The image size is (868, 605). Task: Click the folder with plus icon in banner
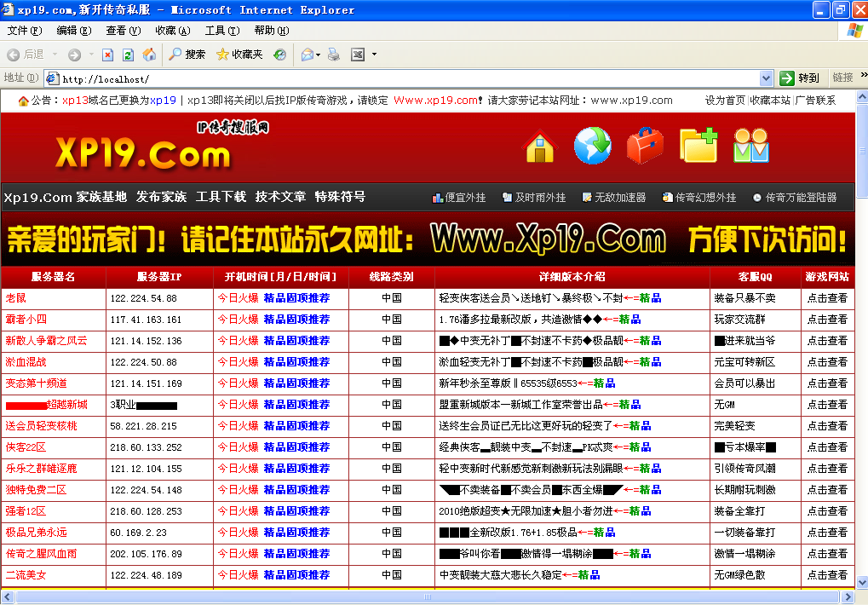[698, 146]
